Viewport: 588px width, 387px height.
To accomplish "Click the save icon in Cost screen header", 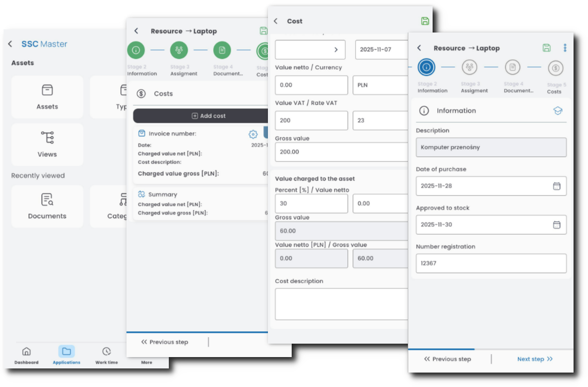I will pos(425,21).
